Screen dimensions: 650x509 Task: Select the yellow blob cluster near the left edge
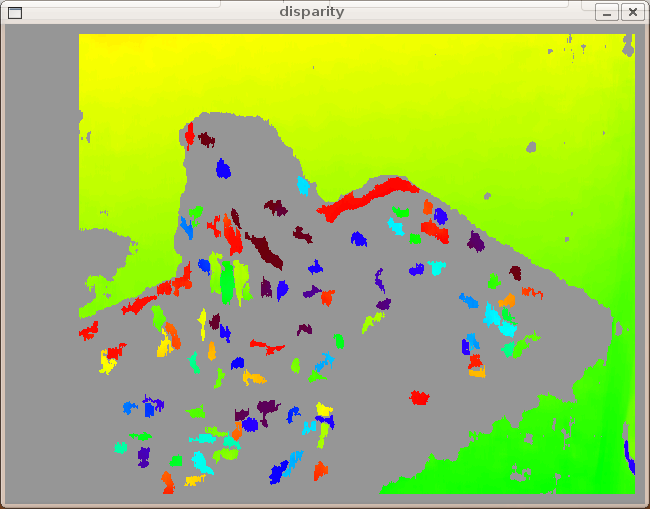[108, 358]
